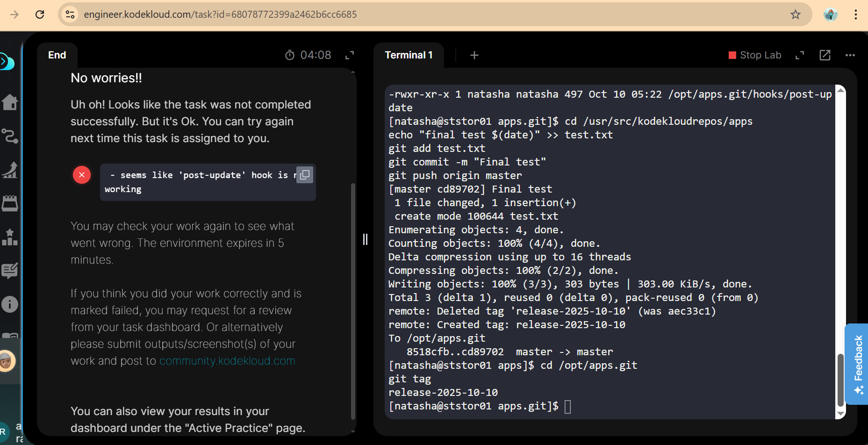
Task: Open the user avatar in left sidebar
Action: pyautogui.click(x=7, y=361)
